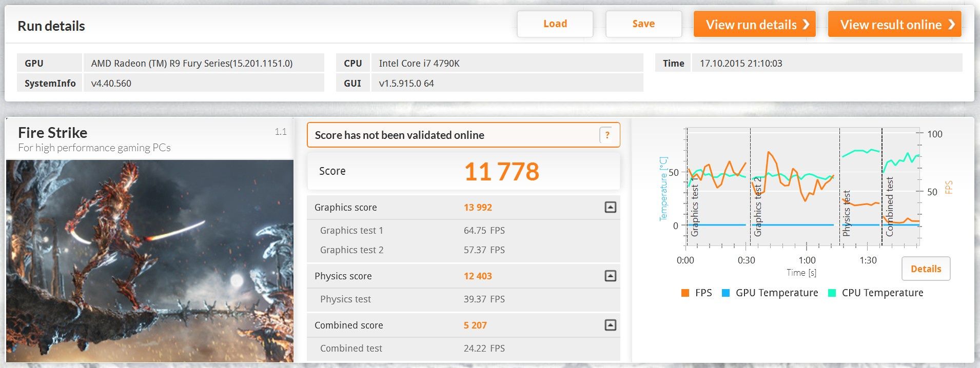The height and width of the screenshot is (368, 980).
Task: Open View result online
Action: pos(894,25)
